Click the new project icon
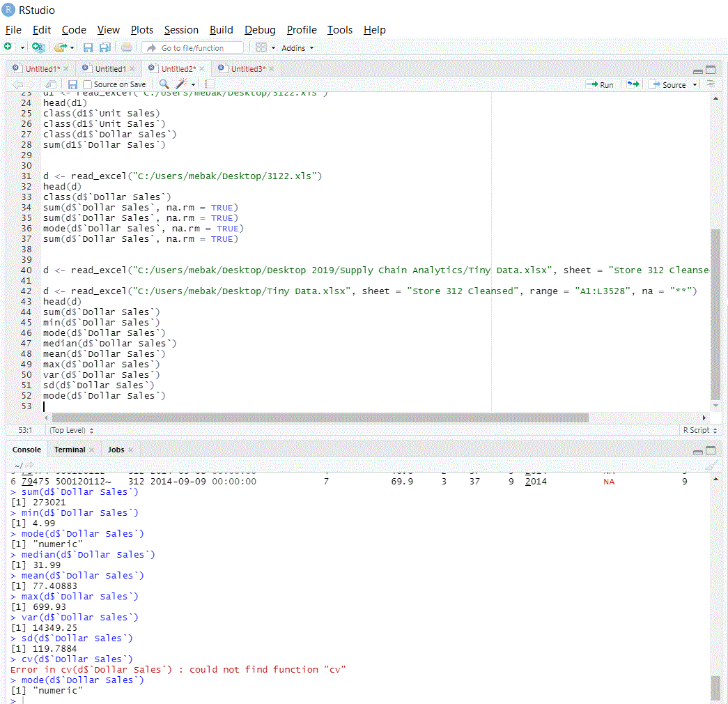 pos(38,47)
